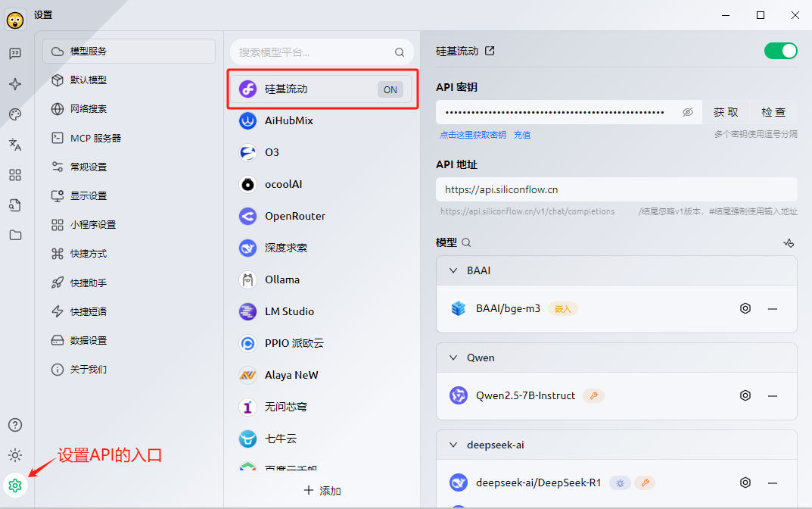The image size is (812, 509).
Task: Follow the 充值 recharge link
Action: [x=522, y=135]
